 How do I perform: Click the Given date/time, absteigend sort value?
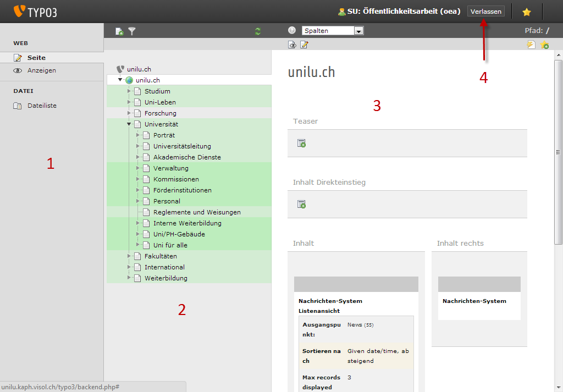378,356
